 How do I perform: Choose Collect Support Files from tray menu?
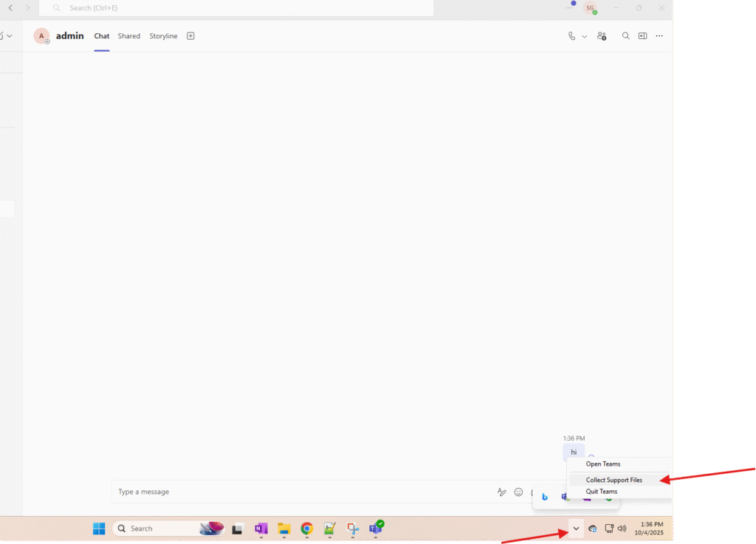(614, 480)
